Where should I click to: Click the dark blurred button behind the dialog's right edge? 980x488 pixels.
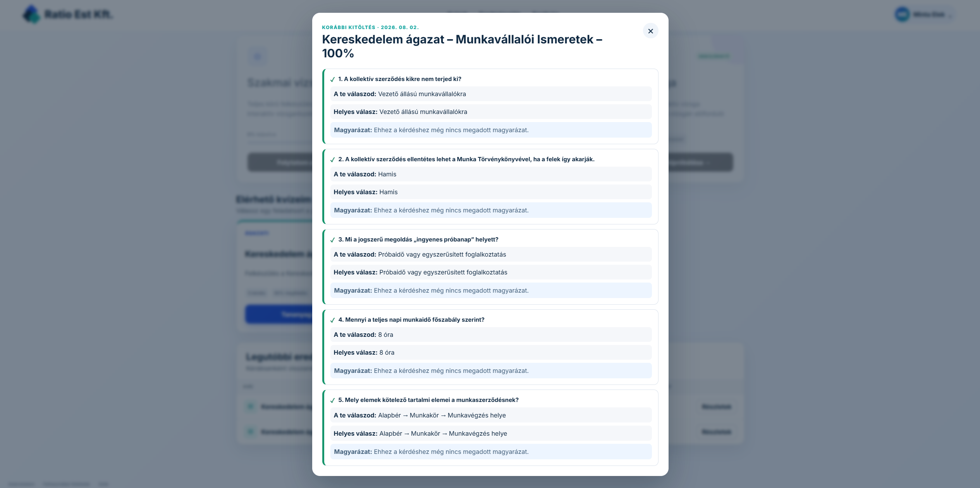[700, 162]
